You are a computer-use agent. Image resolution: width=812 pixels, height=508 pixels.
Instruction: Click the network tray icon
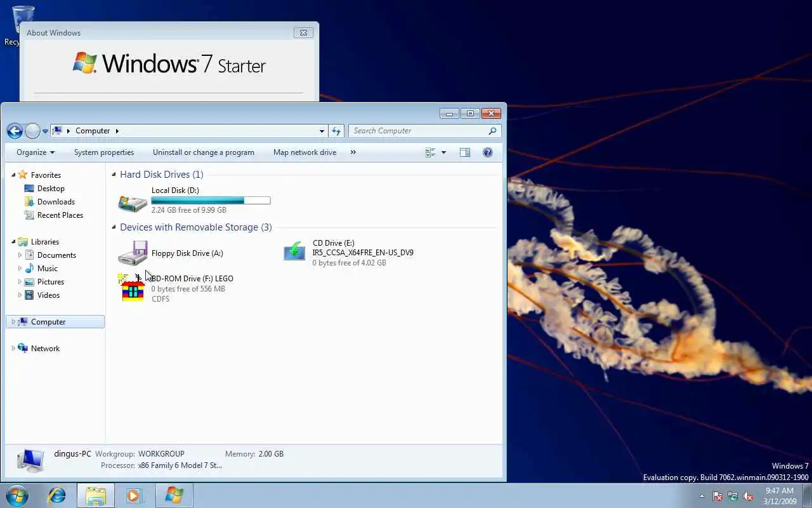(733, 496)
